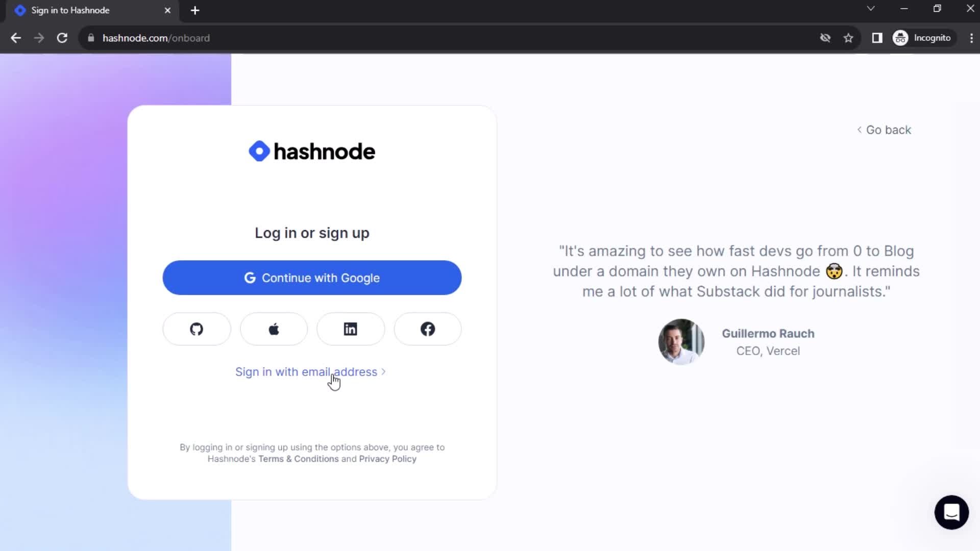
Task: Click the bookmark star icon
Action: tap(849, 38)
